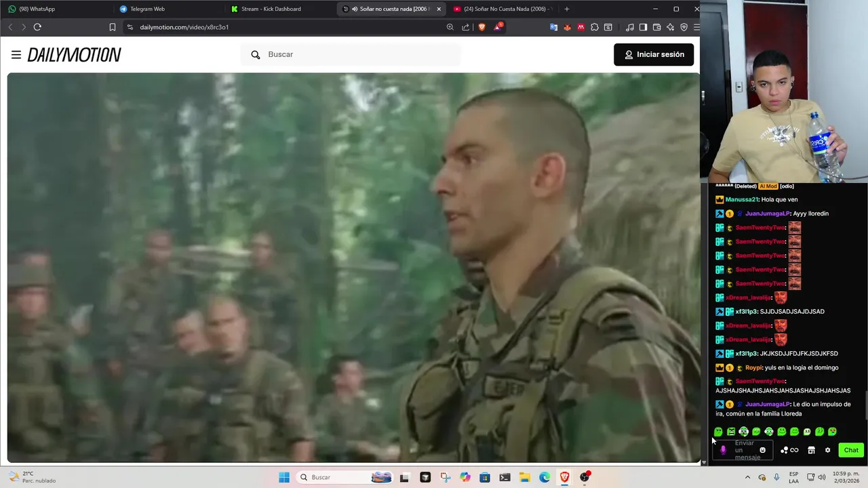
Task: Open the music note media control
Action: tap(630, 27)
